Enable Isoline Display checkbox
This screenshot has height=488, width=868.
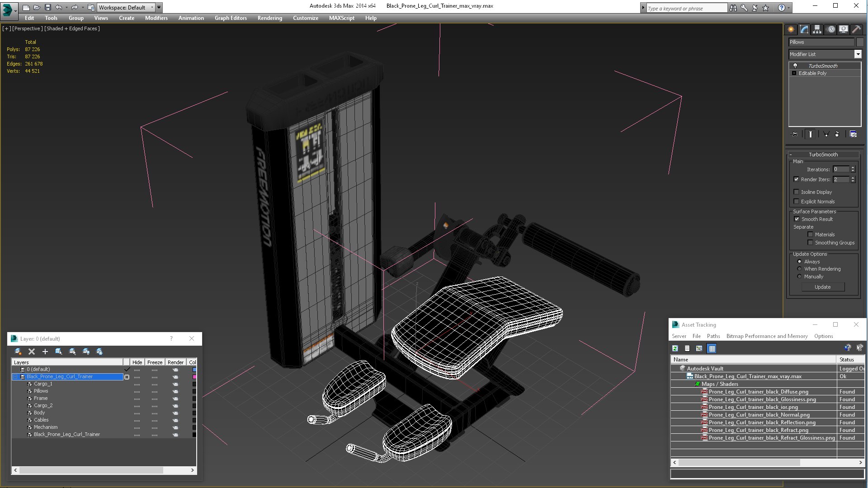pyautogui.click(x=797, y=192)
